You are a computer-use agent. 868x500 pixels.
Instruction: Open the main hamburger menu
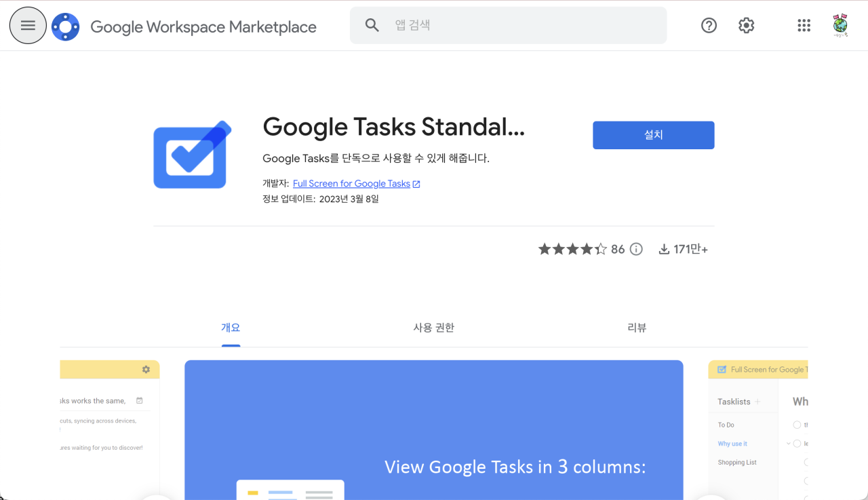[28, 25]
